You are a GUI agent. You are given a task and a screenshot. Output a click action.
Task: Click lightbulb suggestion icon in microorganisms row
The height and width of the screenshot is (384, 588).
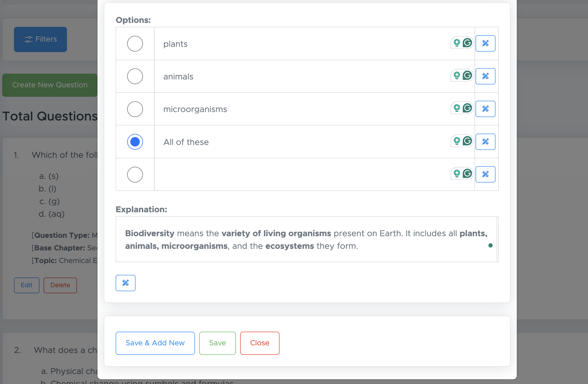pos(457,108)
